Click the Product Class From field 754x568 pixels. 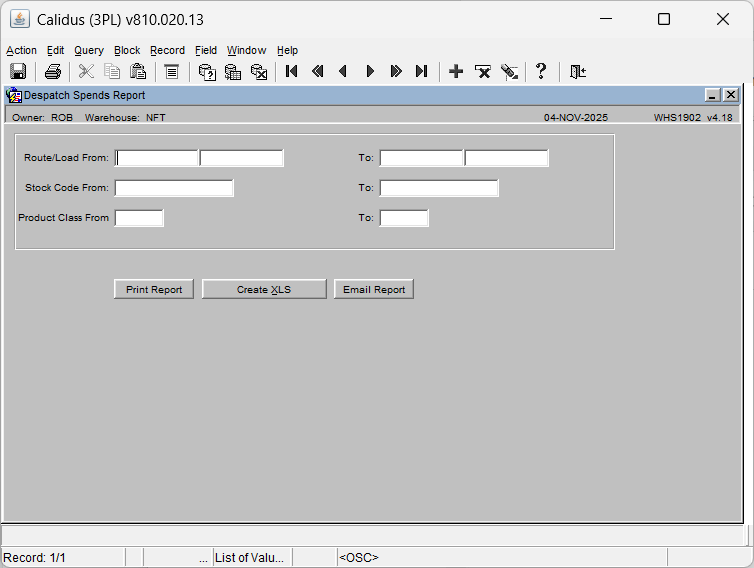139,218
